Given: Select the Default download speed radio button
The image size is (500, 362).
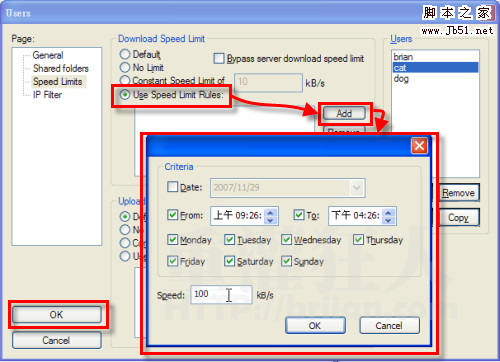Looking at the screenshot, I should (125, 54).
